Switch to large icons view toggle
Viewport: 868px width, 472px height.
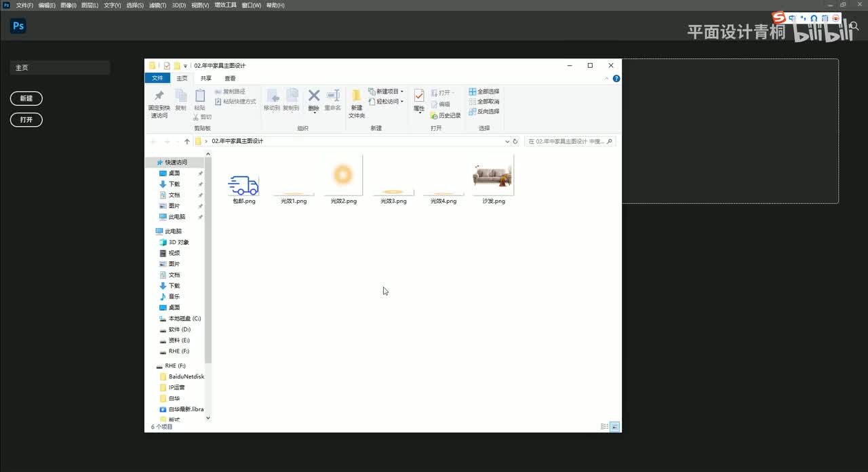coord(614,427)
